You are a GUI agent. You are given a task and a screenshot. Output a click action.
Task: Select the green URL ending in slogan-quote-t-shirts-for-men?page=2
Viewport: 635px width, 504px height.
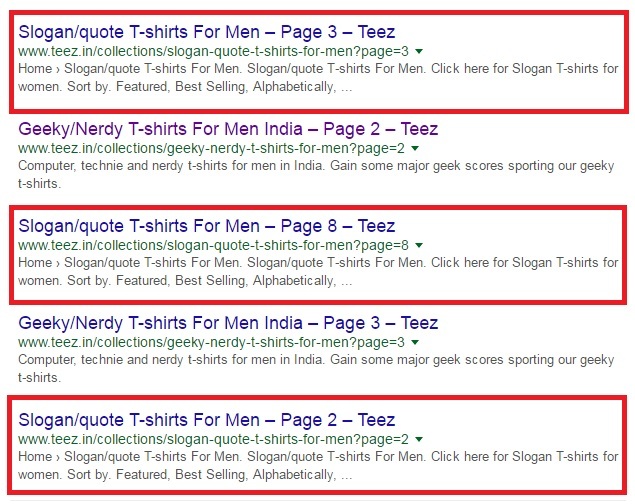tap(213, 439)
